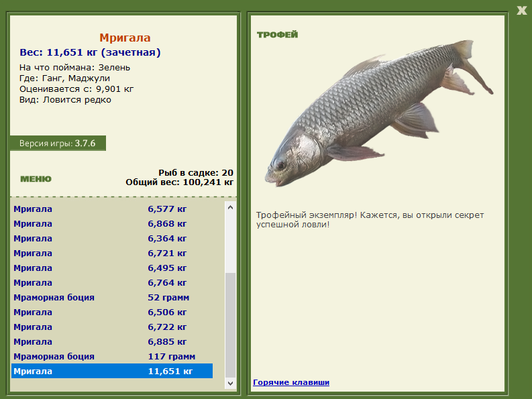Click the Версия игры 3.7.6 label
The height and width of the screenshot is (399, 532).
pyautogui.click(x=58, y=144)
